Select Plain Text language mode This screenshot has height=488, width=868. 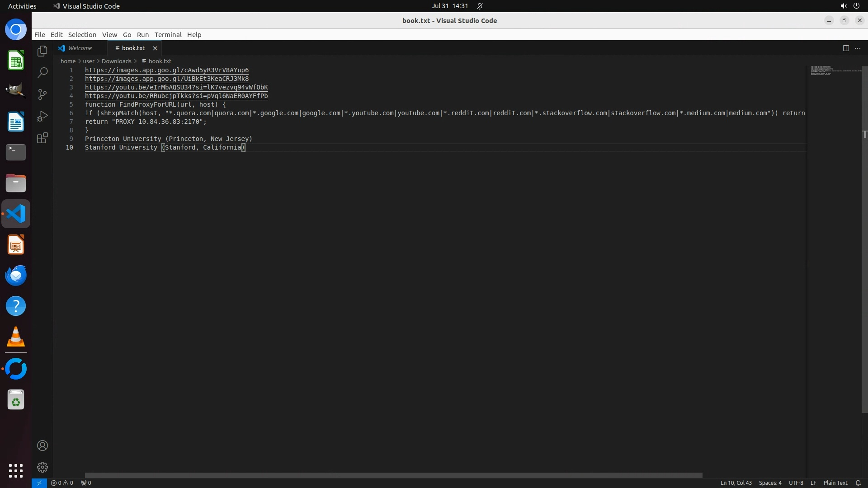[x=835, y=483]
